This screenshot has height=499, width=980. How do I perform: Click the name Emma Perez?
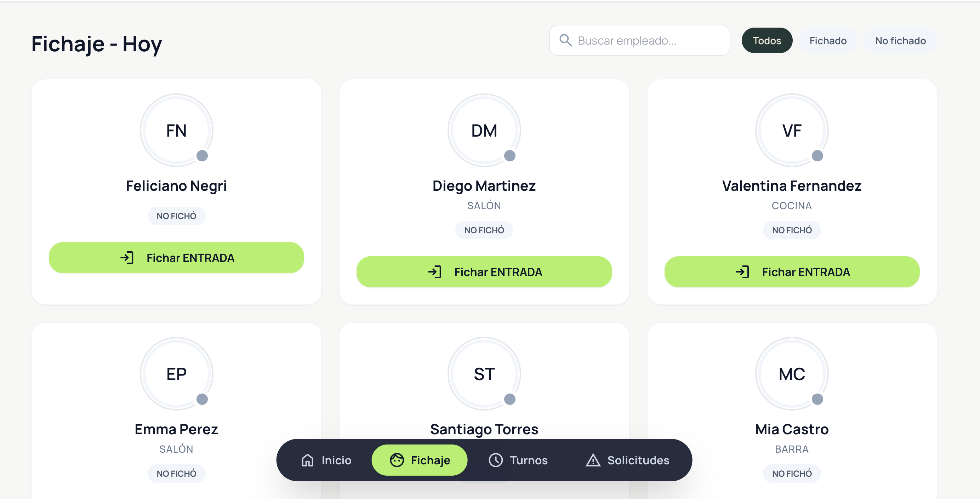point(177,429)
